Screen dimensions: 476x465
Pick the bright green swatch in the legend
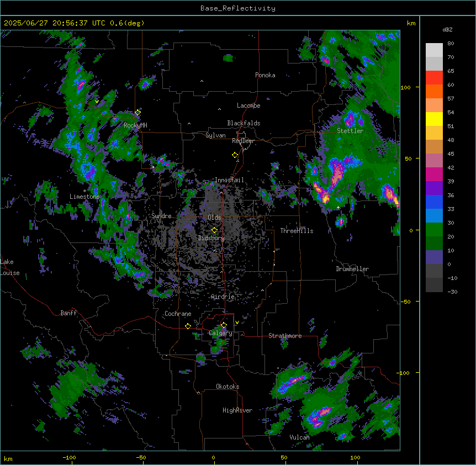pyautogui.click(x=434, y=230)
